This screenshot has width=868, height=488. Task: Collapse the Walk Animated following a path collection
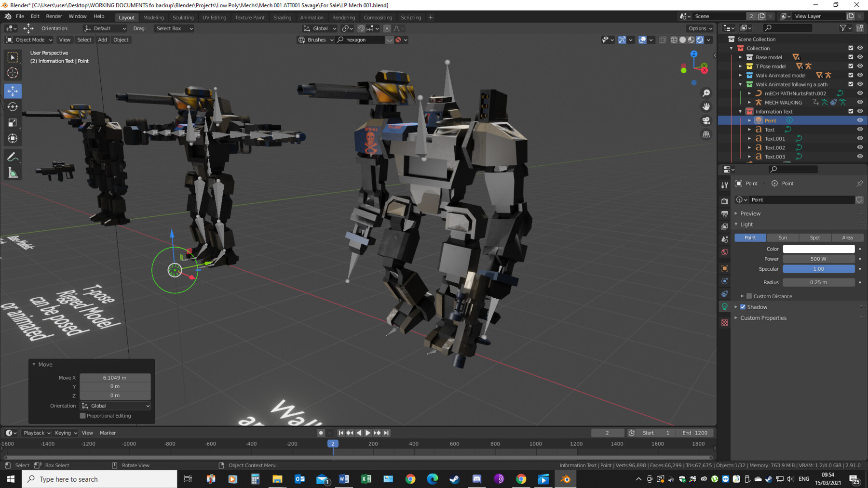click(x=741, y=84)
